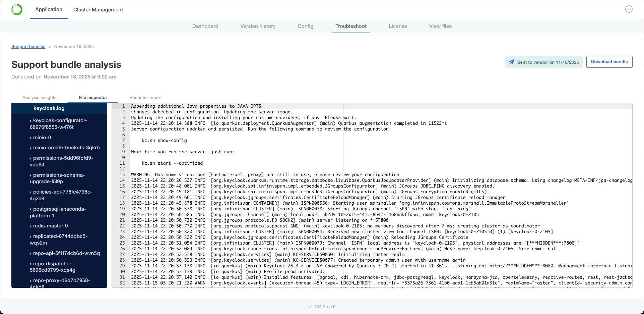
Task: Open the Support bundles breadcrumb link
Action: tap(28, 46)
